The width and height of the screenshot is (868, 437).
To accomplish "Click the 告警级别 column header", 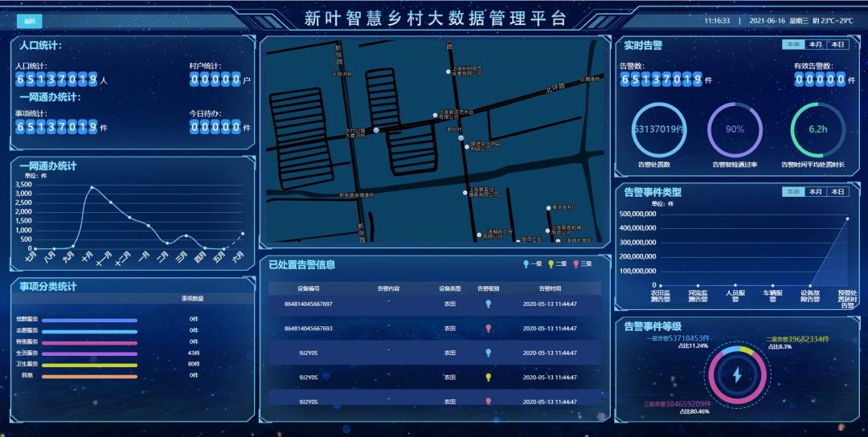I will [x=489, y=288].
